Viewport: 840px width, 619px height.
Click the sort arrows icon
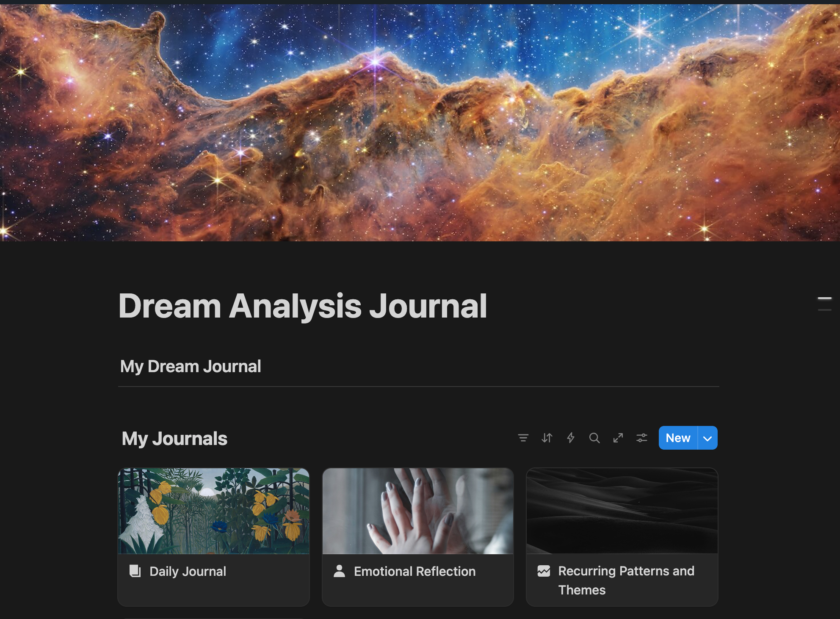(x=547, y=438)
